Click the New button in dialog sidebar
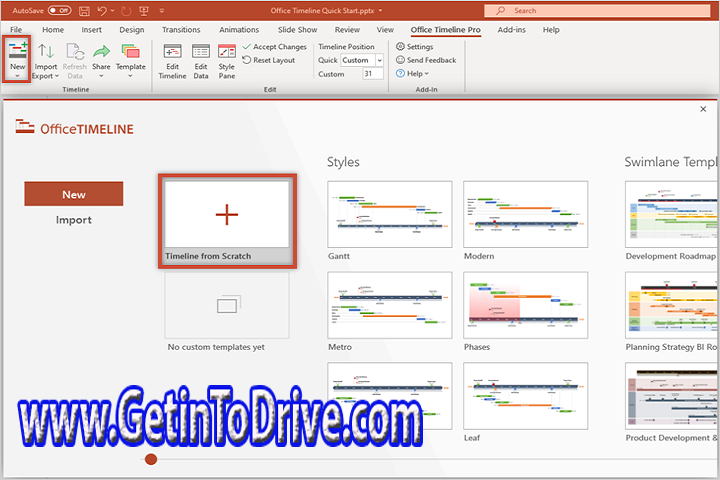This screenshot has height=480, width=720. [x=74, y=194]
